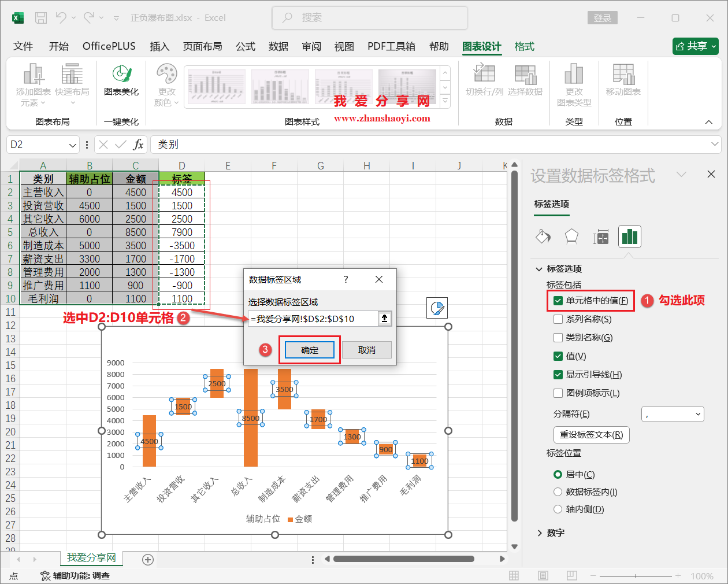The image size is (728, 584).
Task: Open the 分隔符 dropdown
Action: [673, 413]
